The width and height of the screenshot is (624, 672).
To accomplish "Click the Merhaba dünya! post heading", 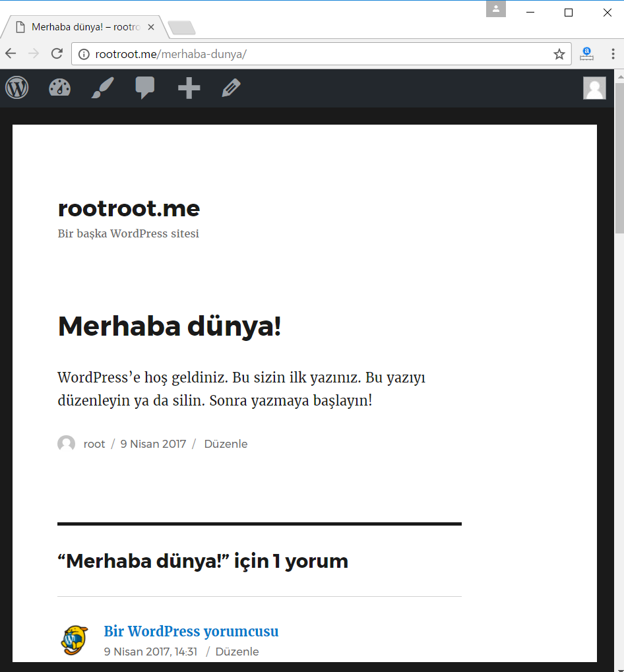I will tap(170, 326).
